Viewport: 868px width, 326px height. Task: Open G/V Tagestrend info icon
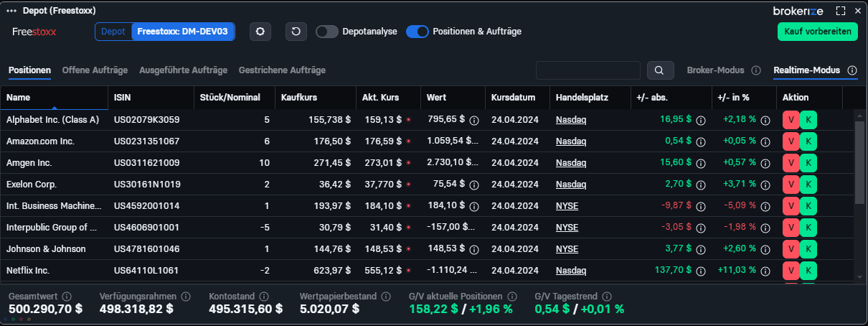608,296
